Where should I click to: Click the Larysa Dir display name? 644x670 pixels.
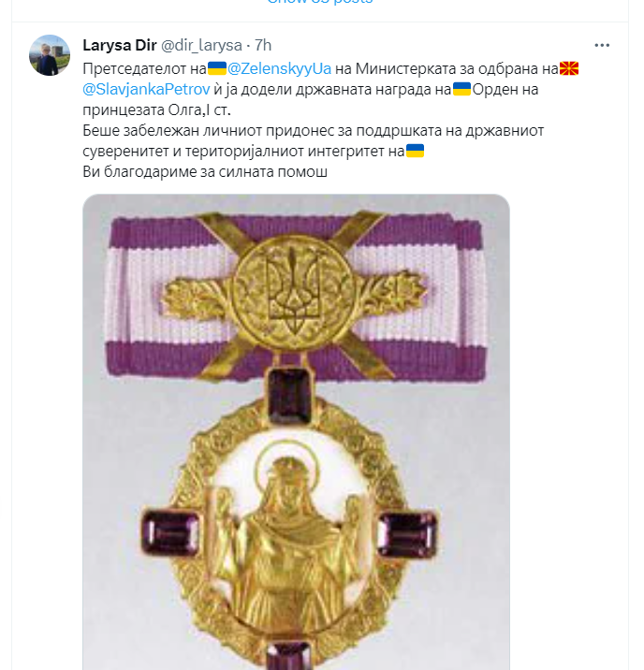(120, 45)
